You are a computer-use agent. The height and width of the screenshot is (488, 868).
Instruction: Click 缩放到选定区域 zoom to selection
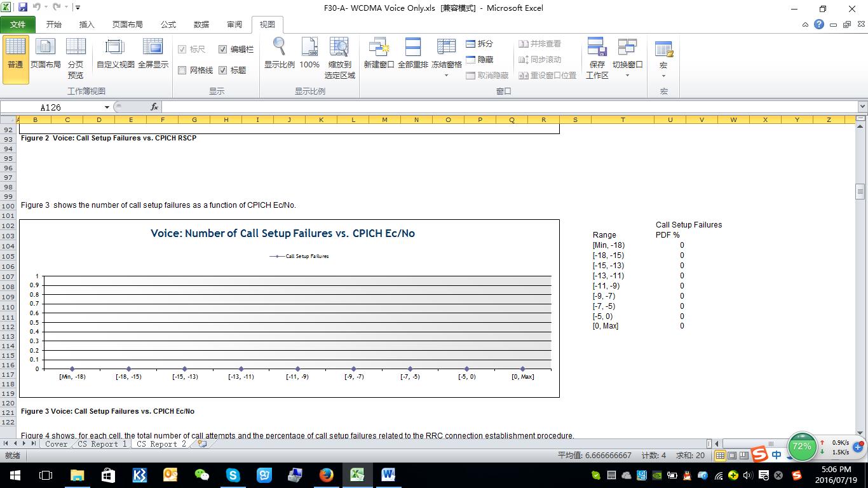pos(339,58)
